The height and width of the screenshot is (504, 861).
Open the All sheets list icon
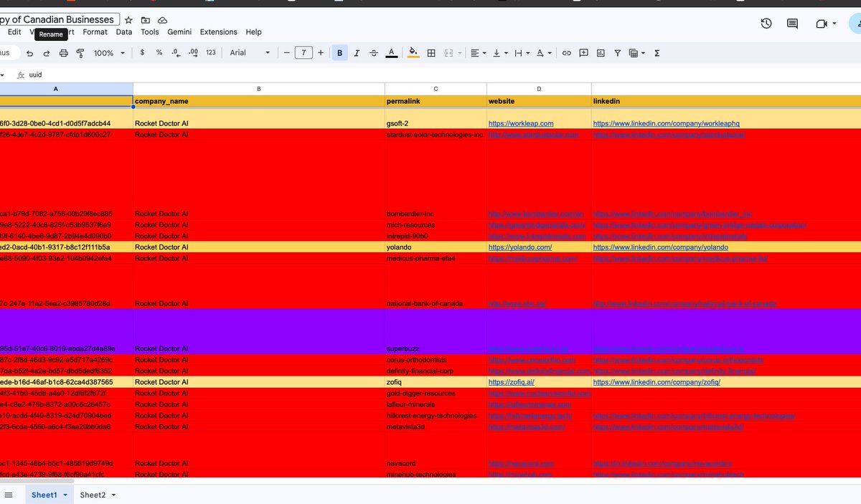click(9, 495)
